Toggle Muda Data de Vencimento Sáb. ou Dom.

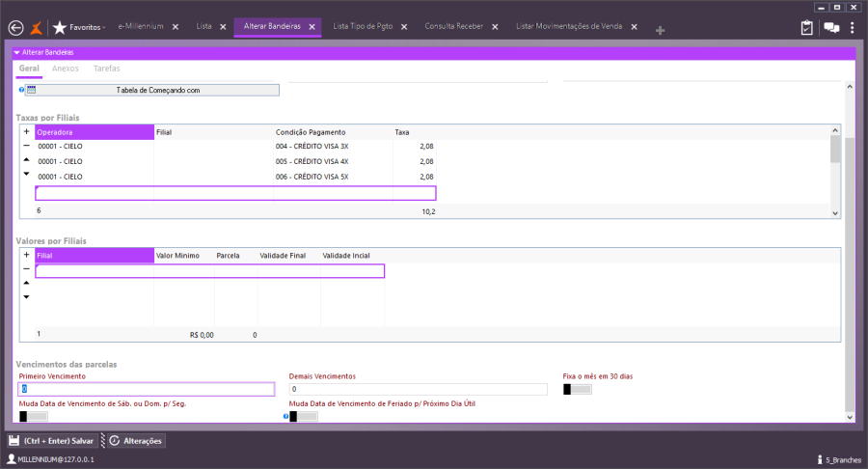click(x=33, y=416)
